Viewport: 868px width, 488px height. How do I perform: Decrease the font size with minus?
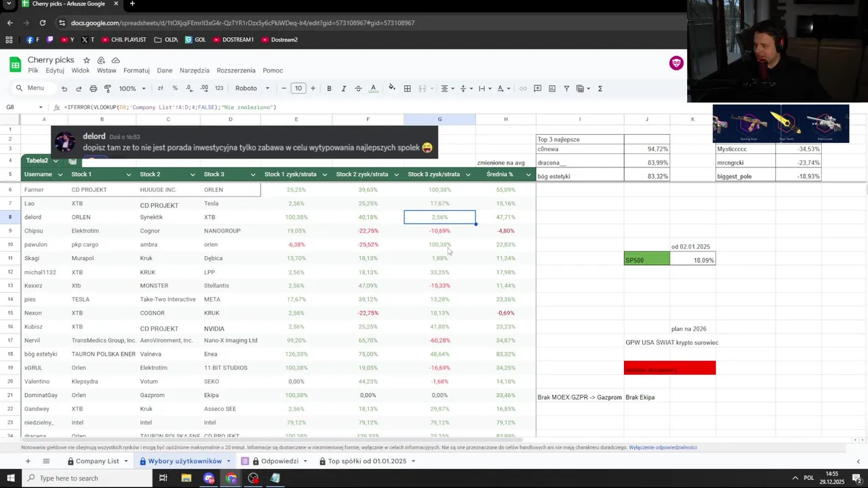[283, 88]
